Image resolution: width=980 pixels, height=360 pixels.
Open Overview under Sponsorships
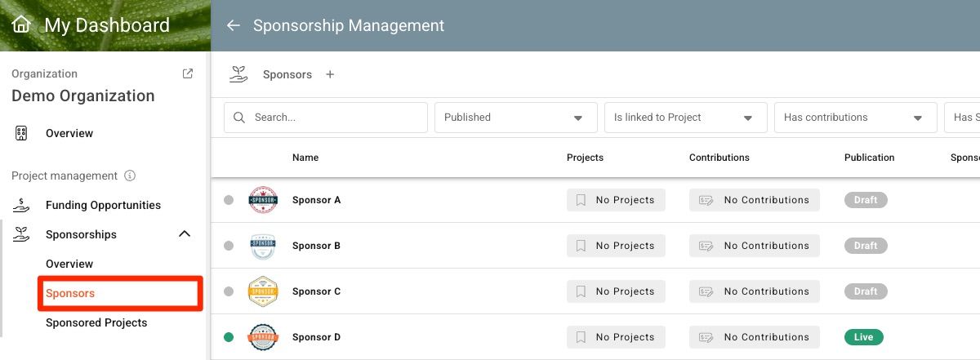coord(69,264)
